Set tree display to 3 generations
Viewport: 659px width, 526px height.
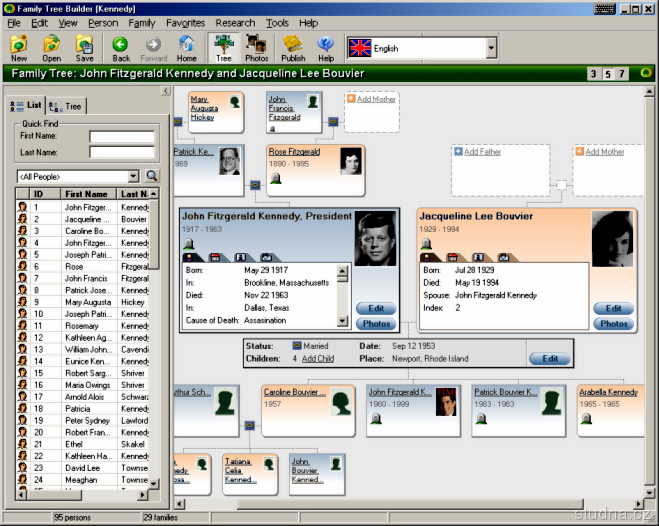point(594,74)
